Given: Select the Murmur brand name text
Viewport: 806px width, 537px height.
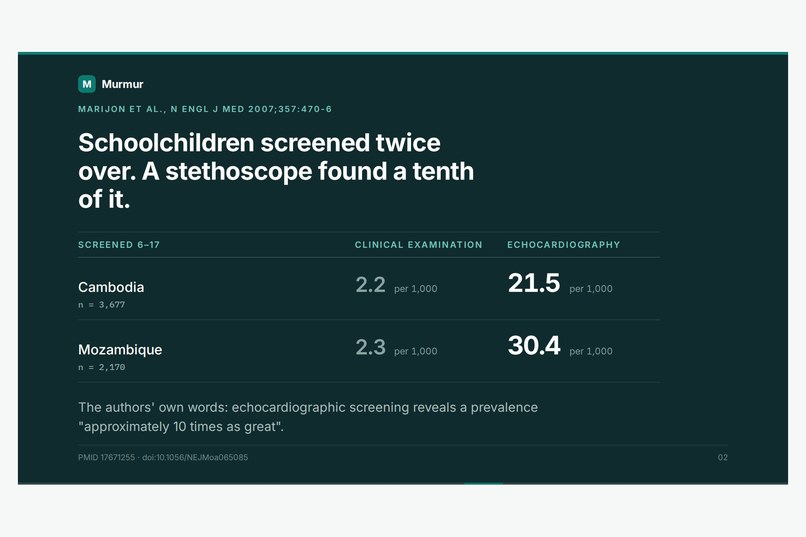Looking at the screenshot, I should point(122,84).
